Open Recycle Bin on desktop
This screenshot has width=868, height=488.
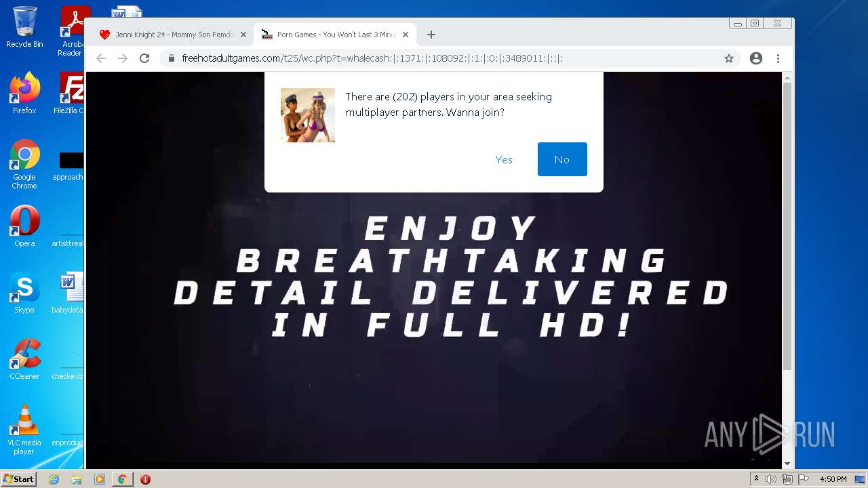coord(24,27)
